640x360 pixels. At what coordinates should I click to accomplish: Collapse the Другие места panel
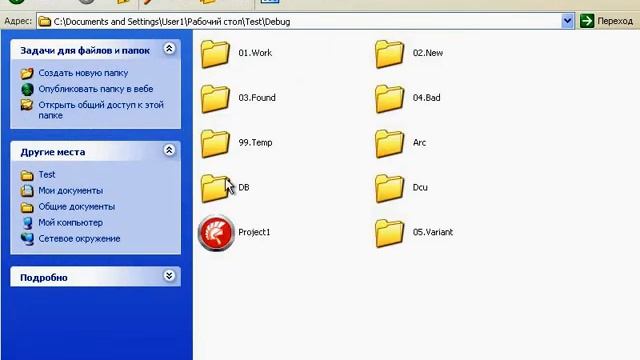point(169,150)
